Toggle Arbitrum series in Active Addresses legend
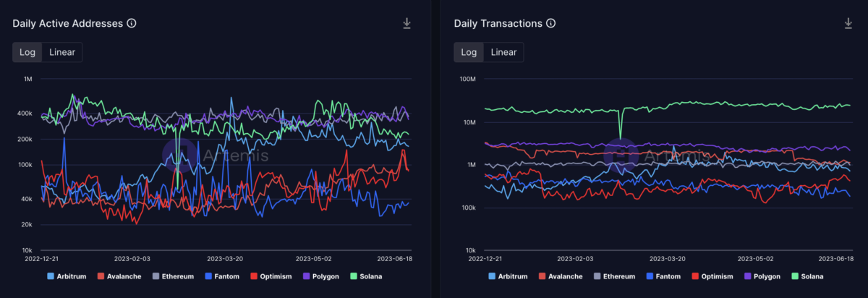The height and width of the screenshot is (298, 868). [69, 276]
